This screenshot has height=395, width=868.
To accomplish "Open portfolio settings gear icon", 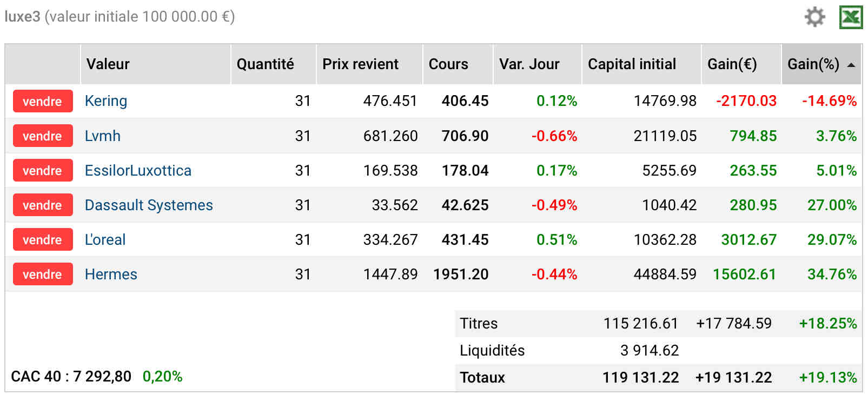I will (x=814, y=17).
